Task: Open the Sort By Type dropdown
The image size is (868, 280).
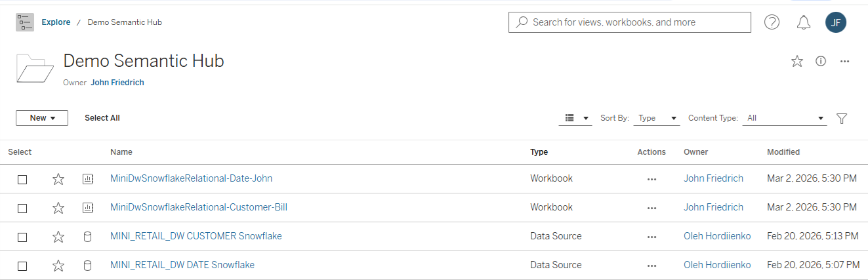Action: pos(656,118)
